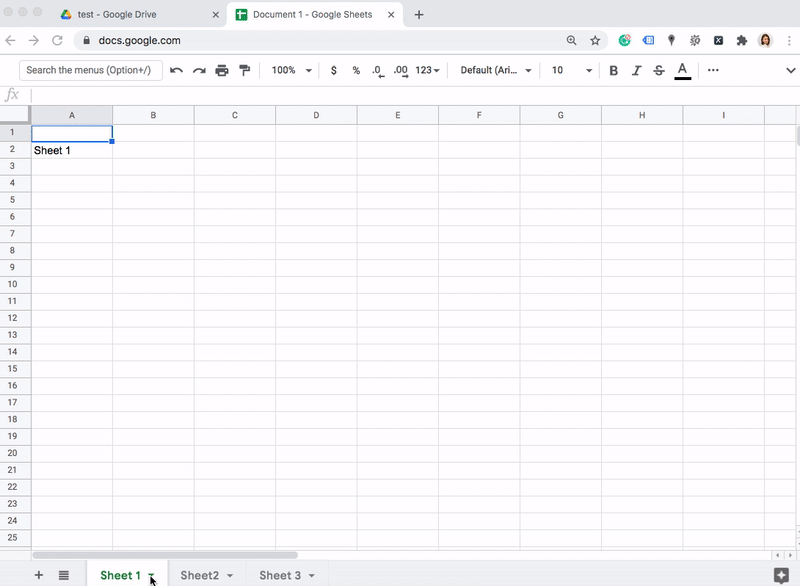The image size is (800, 586).
Task: Select the Print icon in the toolbar
Action: point(221,70)
